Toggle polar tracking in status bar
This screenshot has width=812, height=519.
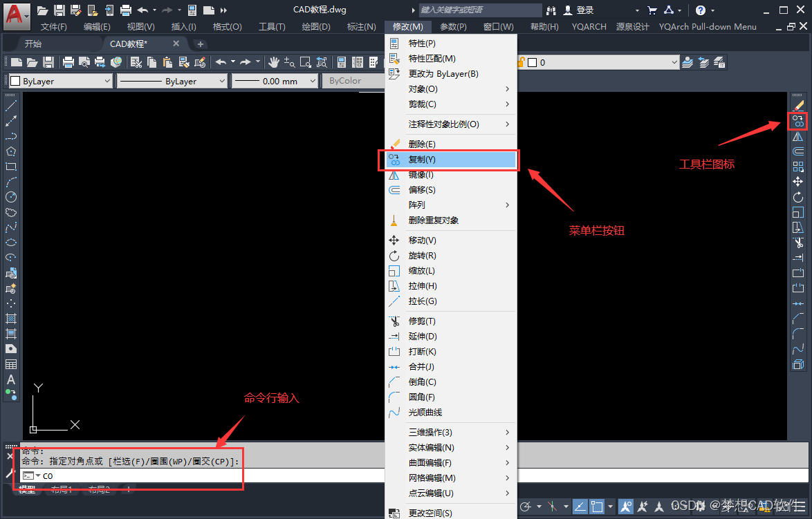525,507
